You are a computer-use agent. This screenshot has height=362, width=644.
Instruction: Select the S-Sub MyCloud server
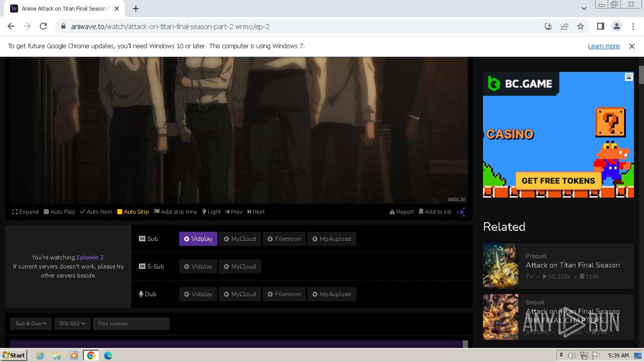[240, 266]
